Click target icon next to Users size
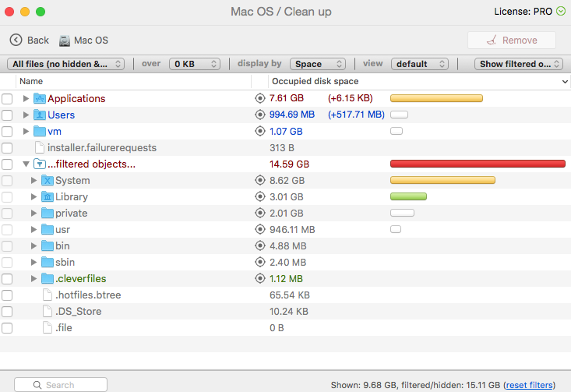Viewport: 571px width, 392px height. coord(259,115)
